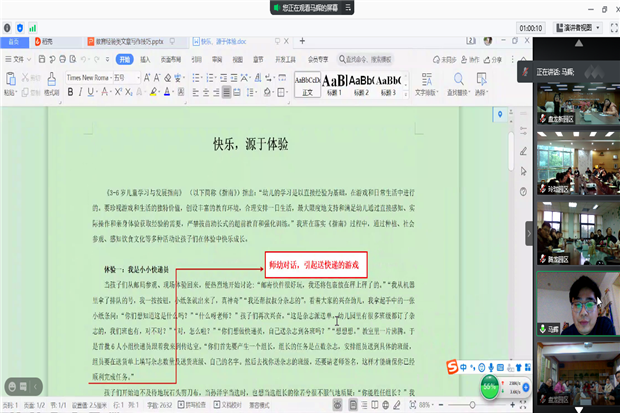
Task: Toggle underline formatting in the ribbon
Action: 92,92
